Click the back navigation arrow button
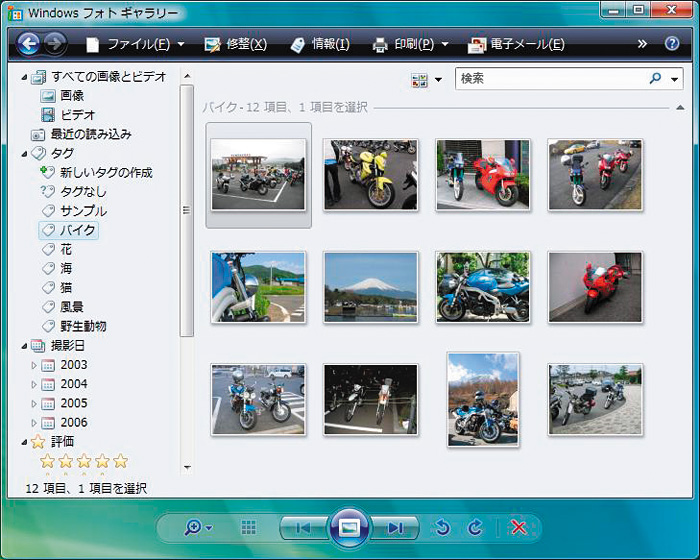 click(29, 44)
